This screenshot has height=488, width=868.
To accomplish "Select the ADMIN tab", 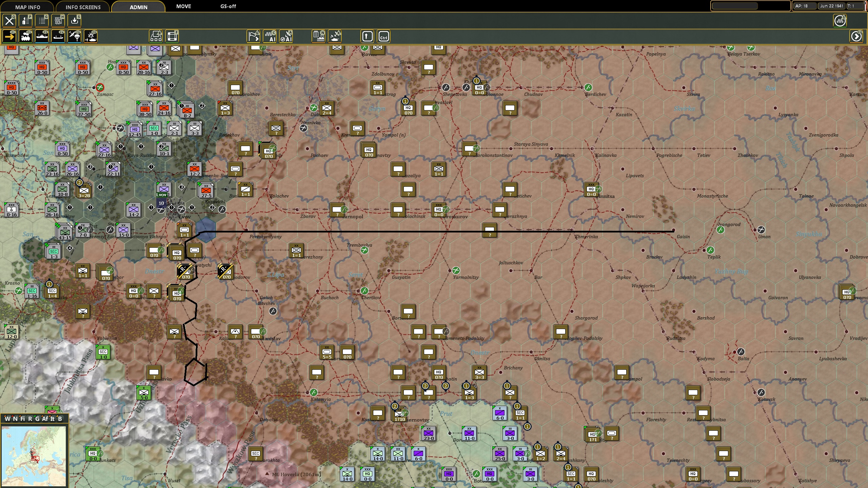I will (x=138, y=7).
